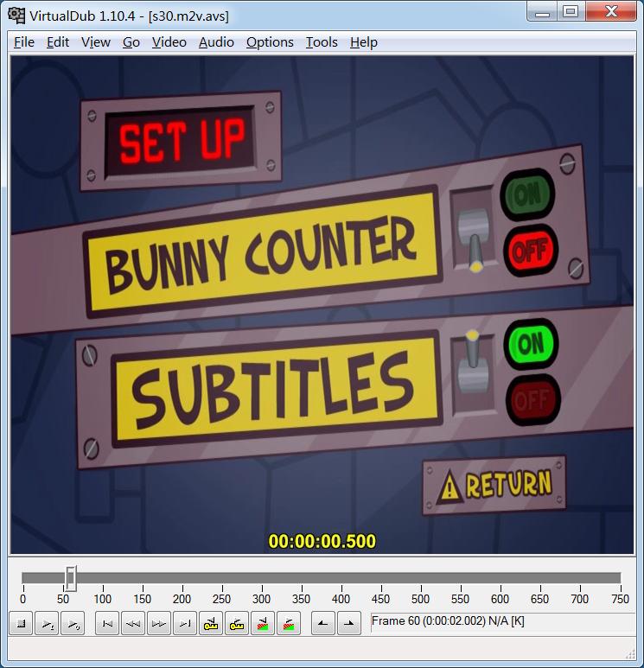
Task: Jump to the start of the video
Action: 107,623
